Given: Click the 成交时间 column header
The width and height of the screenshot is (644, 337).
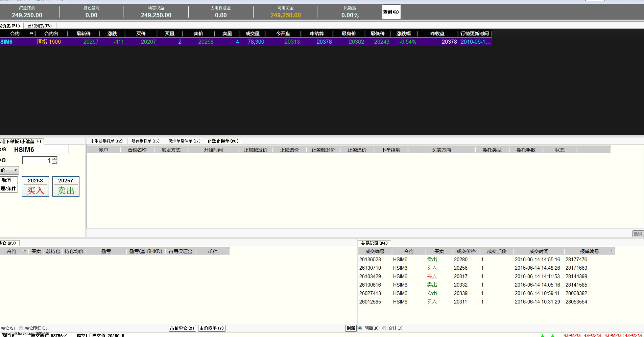Looking at the screenshot, I should click(x=539, y=251).
